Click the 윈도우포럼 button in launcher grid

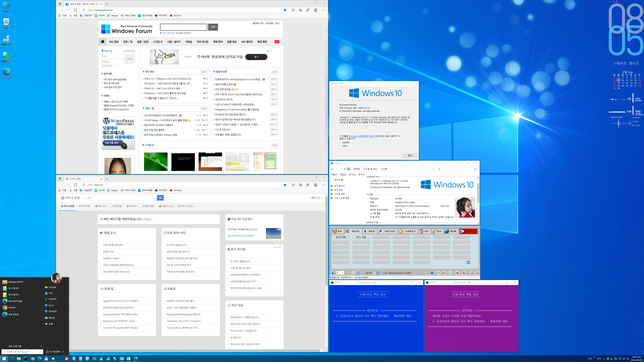point(341,237)
